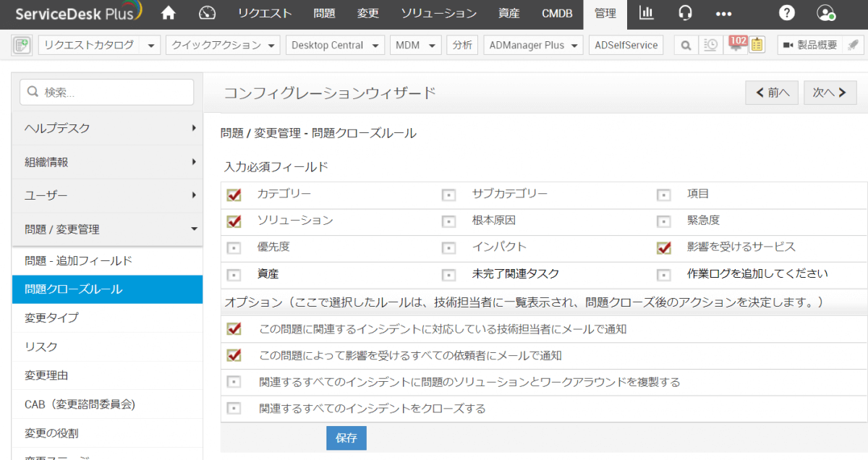The height and width of the screenshot is (460, 868).
Task: Open the reports bar chart icon
Action: (646, 13)
